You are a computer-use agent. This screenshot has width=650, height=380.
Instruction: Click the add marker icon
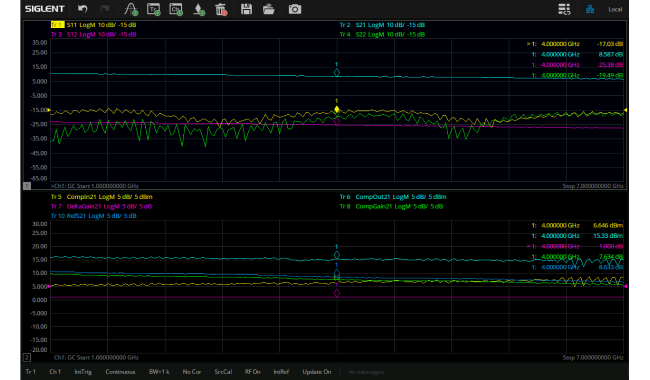coord(199,9)
